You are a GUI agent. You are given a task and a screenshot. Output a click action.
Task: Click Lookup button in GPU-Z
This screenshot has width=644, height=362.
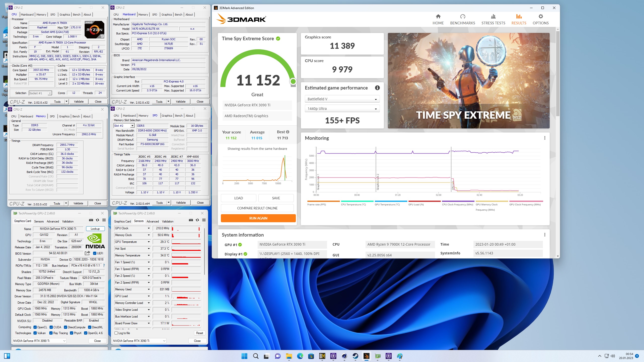point(95,229)
